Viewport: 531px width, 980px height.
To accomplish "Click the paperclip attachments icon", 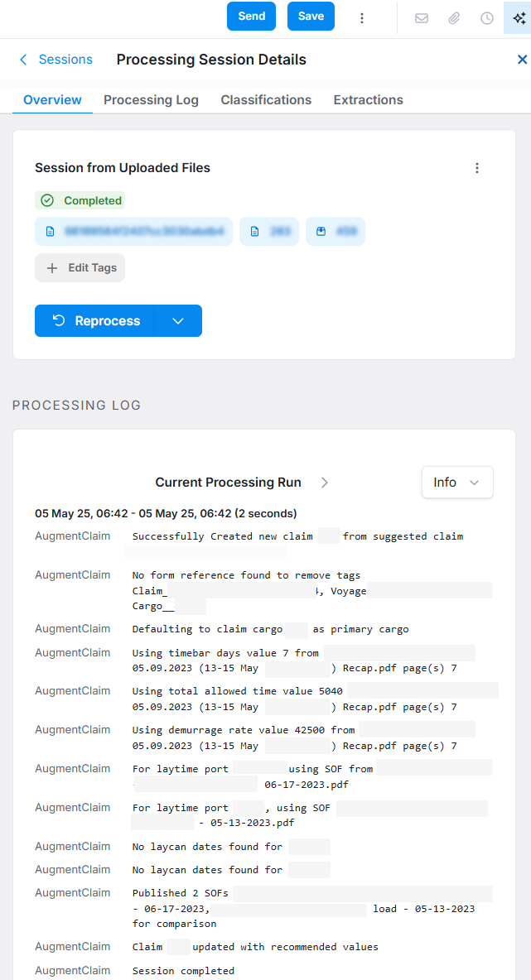I will tap(454, 17).
